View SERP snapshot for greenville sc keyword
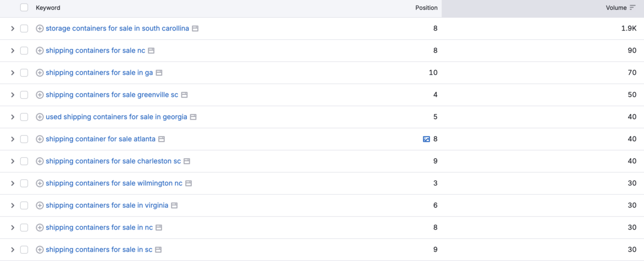Viewport: 644px width, 261px height. coord(184,95)
